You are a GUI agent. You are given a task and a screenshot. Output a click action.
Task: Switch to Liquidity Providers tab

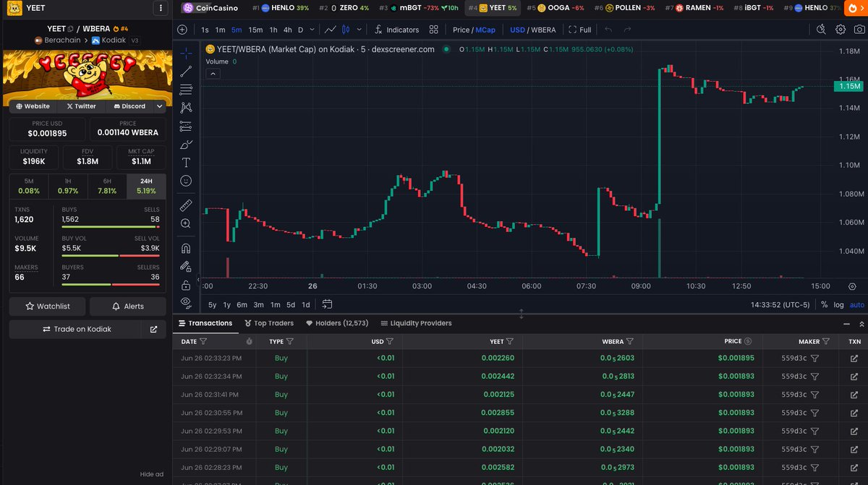click(x=416, y=323)
